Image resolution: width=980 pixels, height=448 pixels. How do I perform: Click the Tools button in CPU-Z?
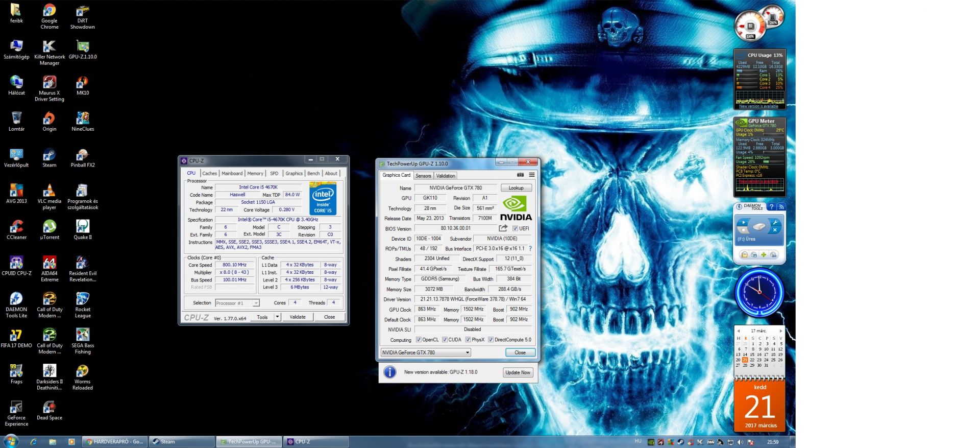coord(262,317)
